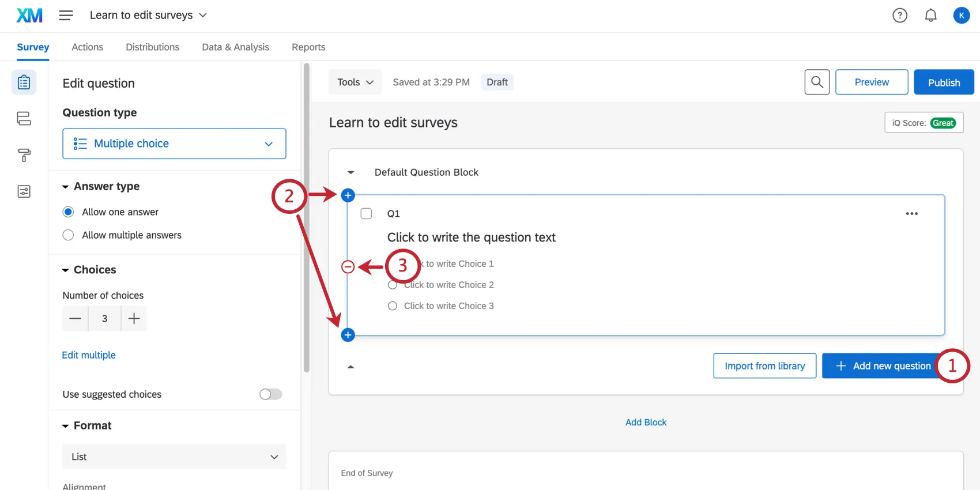Click the search magnifier icon
Image resolution: width=980 pixels, height=490 pixels.
point(817,82)
